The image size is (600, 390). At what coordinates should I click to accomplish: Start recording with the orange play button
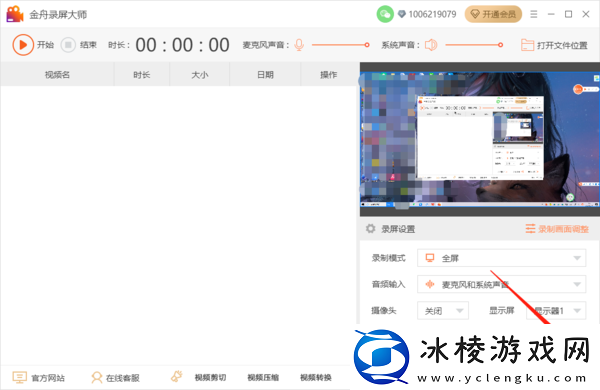[x=23, y=45]
